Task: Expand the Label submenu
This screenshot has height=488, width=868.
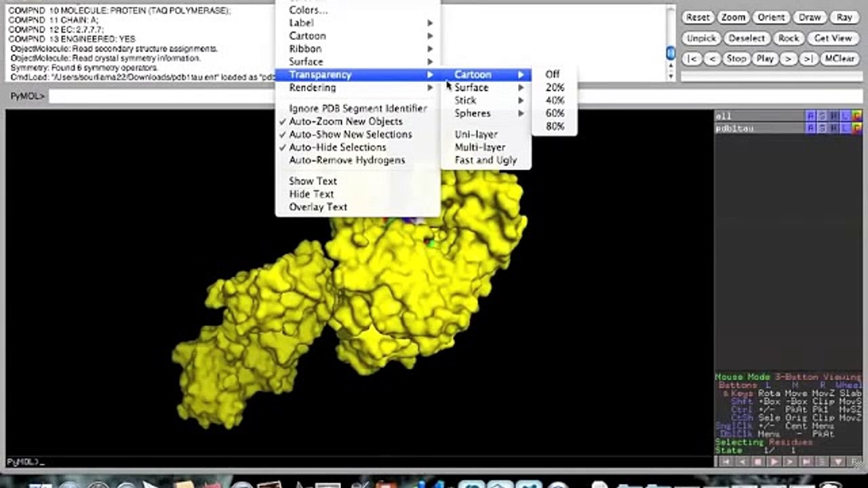Action: (357, 23)
